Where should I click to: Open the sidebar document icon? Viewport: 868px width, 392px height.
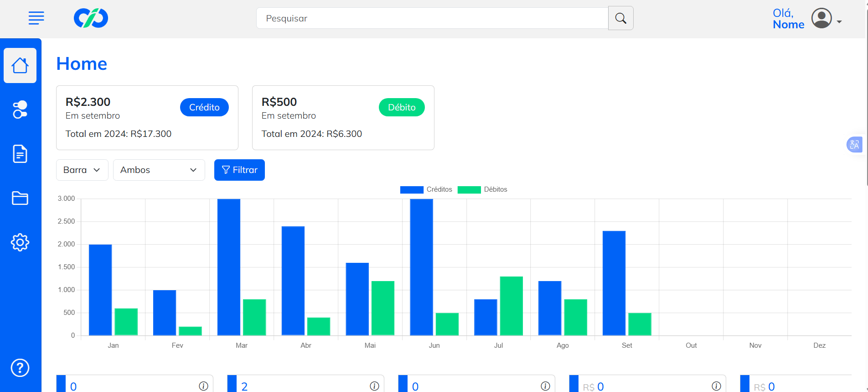[20, 154]
